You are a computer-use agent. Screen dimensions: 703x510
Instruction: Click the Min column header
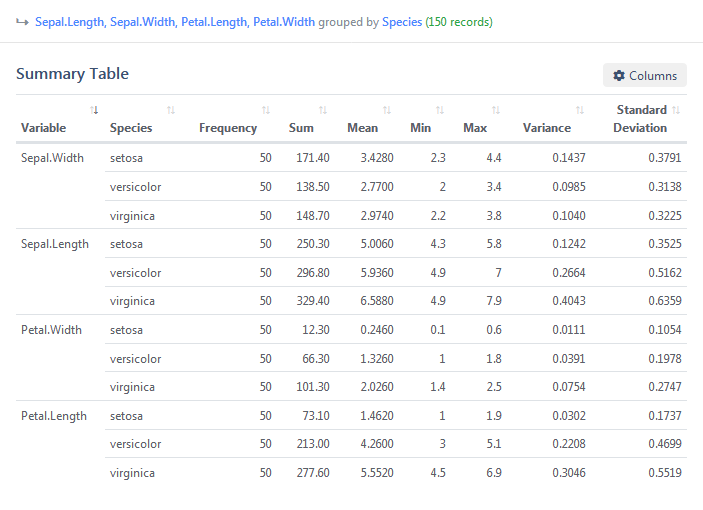420,128
